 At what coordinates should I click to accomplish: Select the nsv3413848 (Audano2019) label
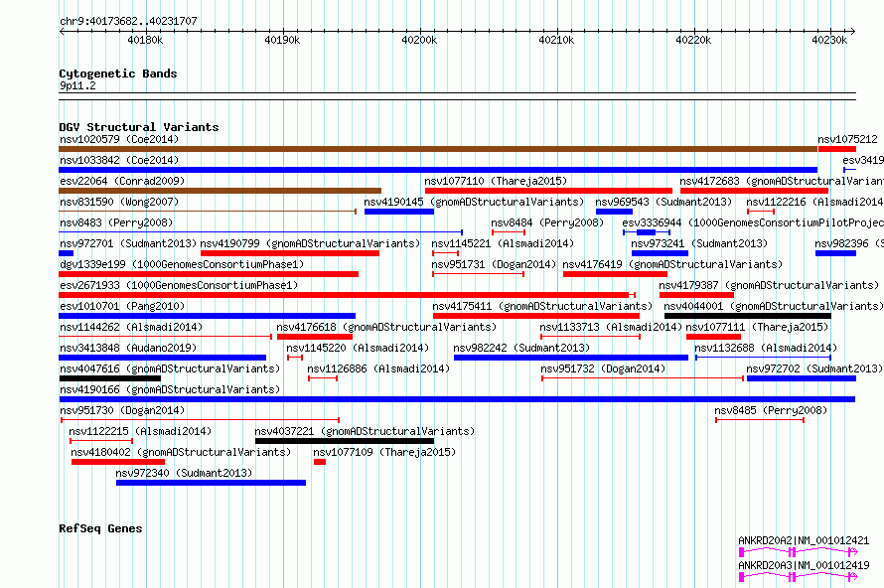(x=128, y=348)
